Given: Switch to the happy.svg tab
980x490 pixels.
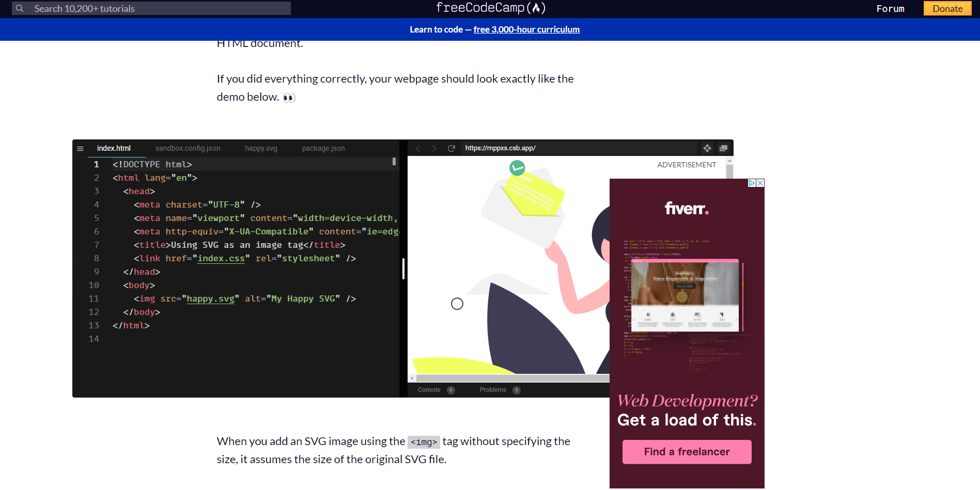Looking at the screenshot, I should pos(261,148).
